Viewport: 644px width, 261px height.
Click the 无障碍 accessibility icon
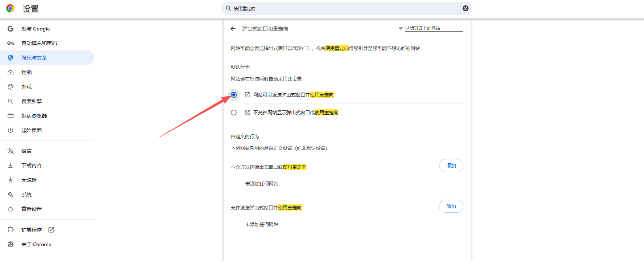click(11, 180)
